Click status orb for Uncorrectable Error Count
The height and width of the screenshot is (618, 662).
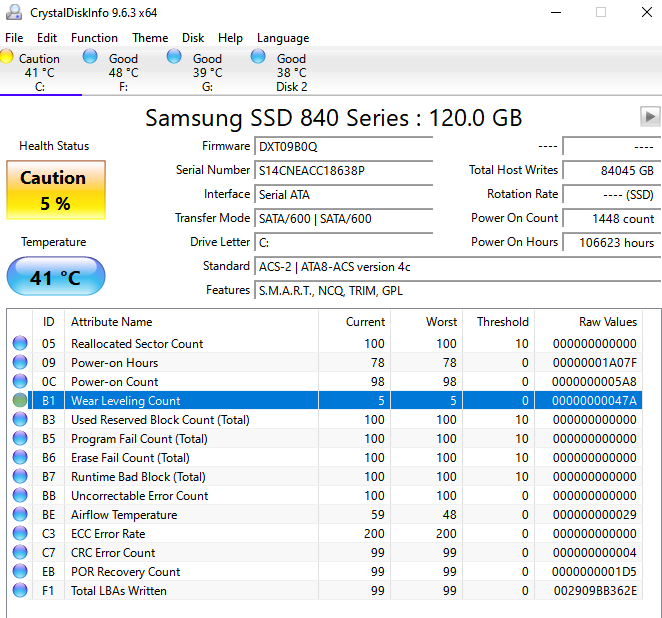20,495
